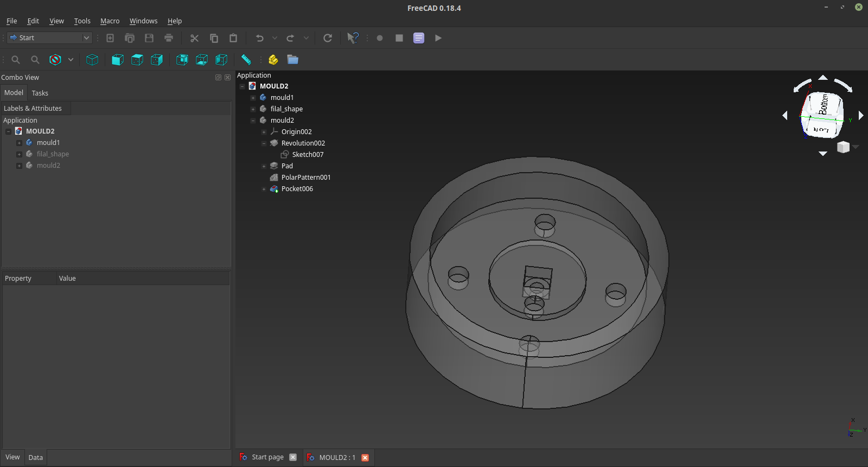Click the Save document icon
868x467 pixels.
point(149,38)
